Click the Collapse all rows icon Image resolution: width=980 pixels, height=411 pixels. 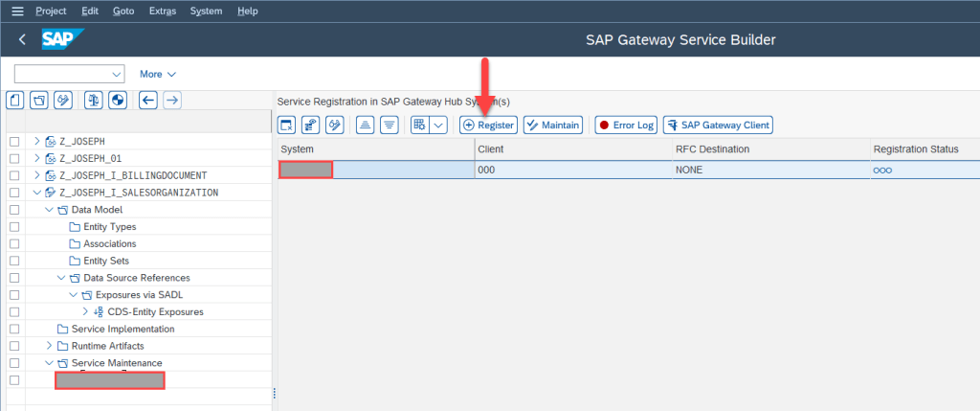tap(365, 126)
